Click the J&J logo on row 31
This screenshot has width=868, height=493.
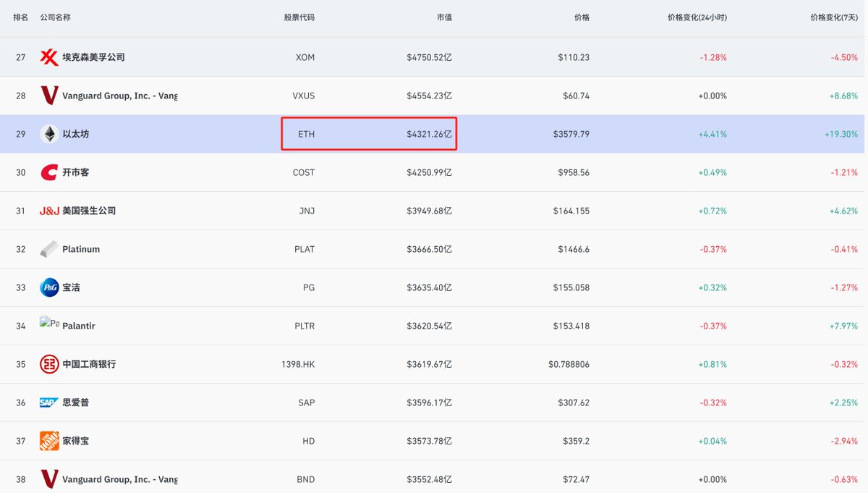(x=48, y=211)
